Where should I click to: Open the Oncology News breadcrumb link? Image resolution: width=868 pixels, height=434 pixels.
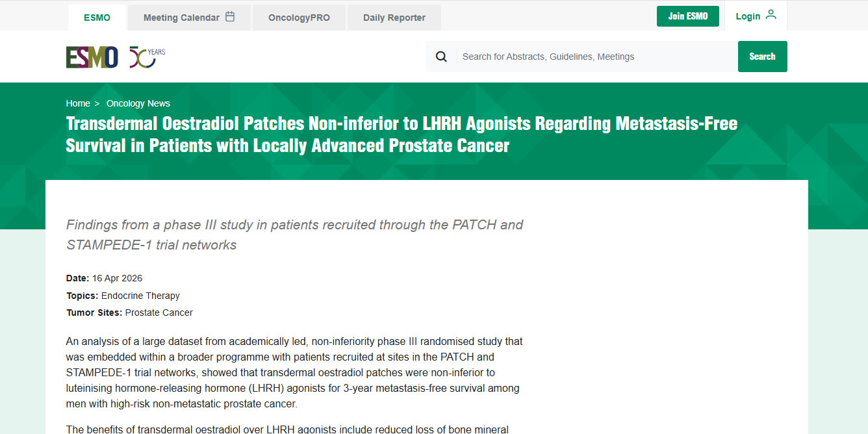(138, 103)
